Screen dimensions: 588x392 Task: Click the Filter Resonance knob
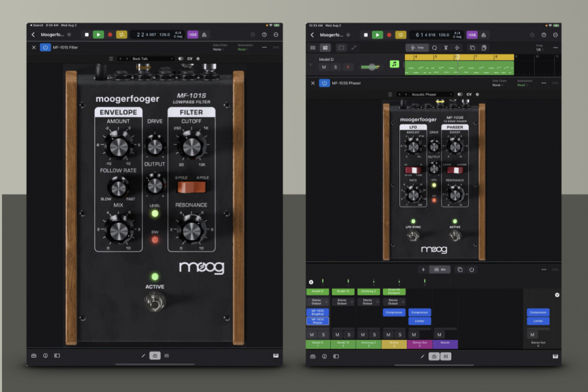click(x=191, y=231)
